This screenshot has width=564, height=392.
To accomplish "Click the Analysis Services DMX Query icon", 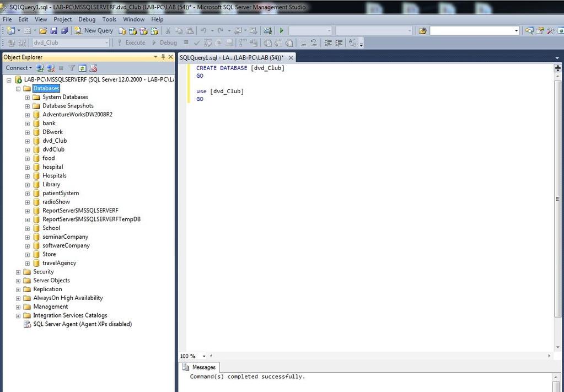I will click(x=143, y=31).
